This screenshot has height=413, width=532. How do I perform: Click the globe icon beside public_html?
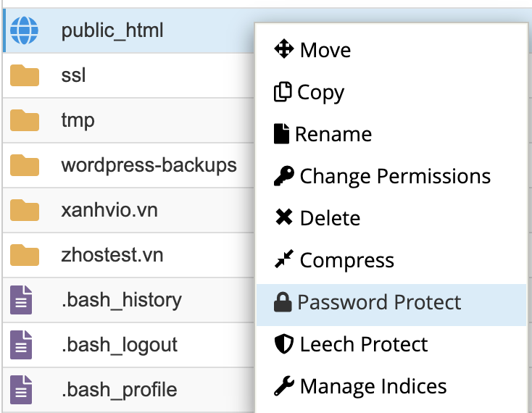click(25, 30)
